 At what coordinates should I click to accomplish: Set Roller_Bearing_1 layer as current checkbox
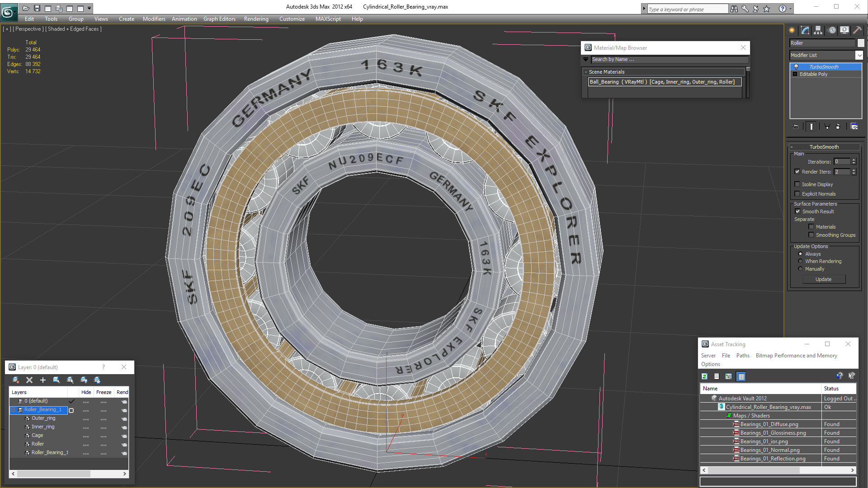click(71, 410)
